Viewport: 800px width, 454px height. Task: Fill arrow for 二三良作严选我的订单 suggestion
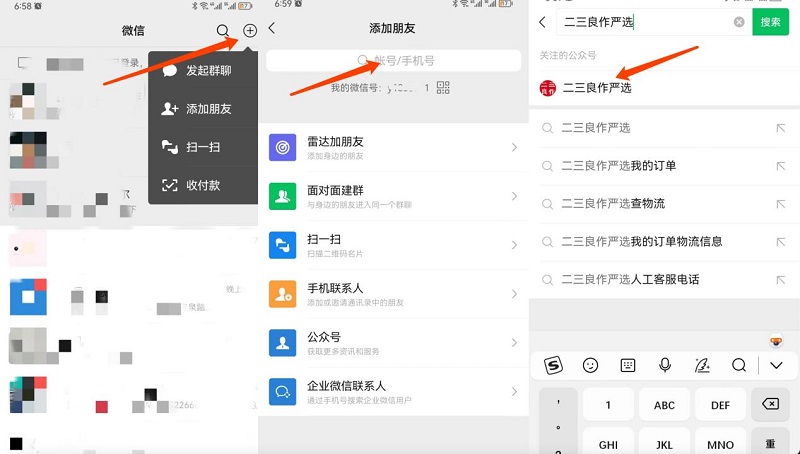(x=781, y=166)
